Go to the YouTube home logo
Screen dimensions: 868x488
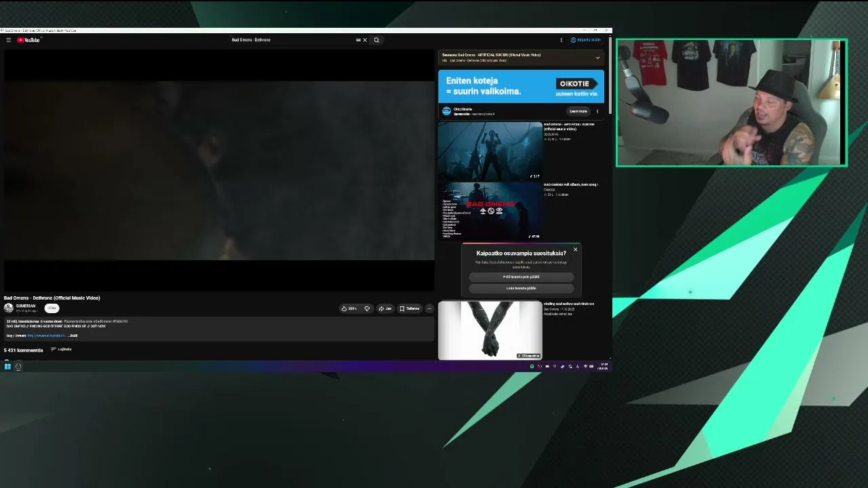(29, 40)
